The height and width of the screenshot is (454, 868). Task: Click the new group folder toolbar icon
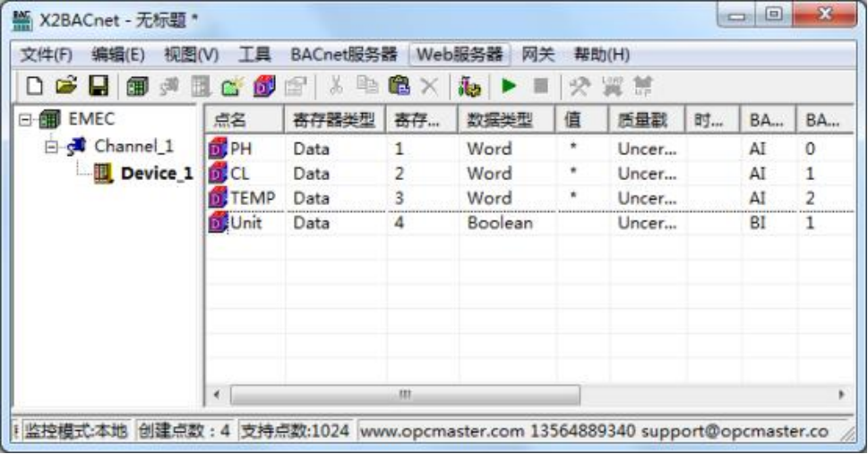233,86
